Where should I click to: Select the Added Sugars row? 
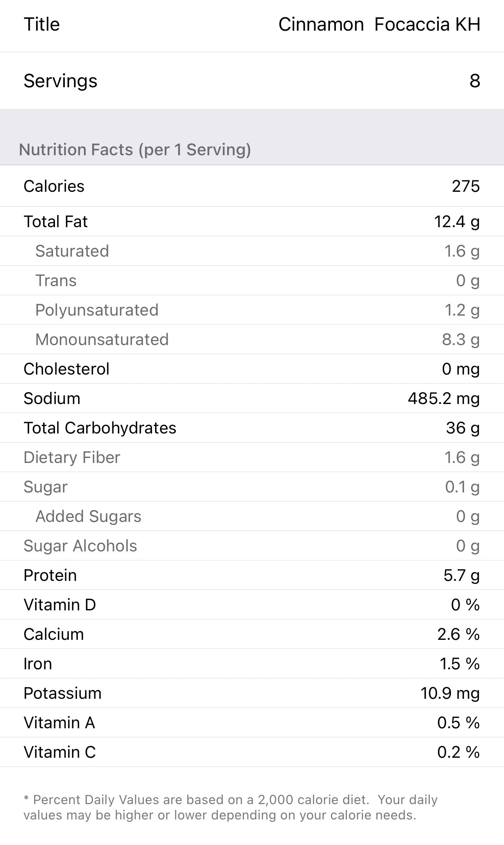[x=251, y=516]
